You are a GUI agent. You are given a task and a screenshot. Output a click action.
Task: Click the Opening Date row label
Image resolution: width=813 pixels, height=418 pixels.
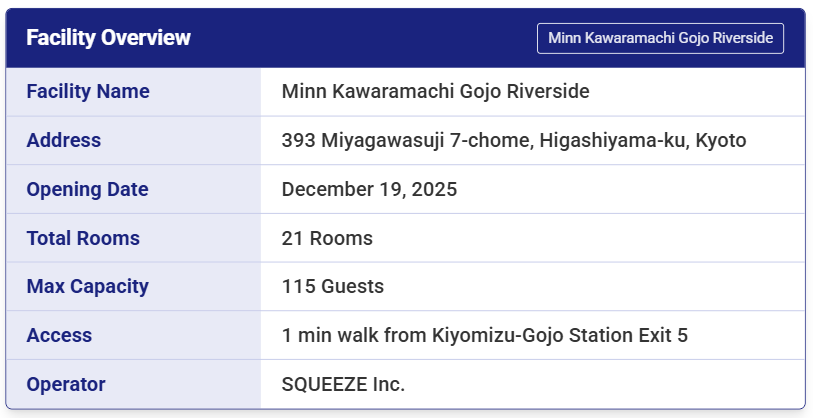pyautogui.click(x=87, y=189)
